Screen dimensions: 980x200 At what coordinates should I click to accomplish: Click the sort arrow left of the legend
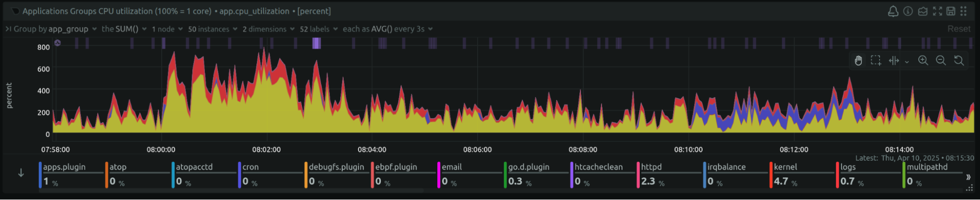point(21,173)
